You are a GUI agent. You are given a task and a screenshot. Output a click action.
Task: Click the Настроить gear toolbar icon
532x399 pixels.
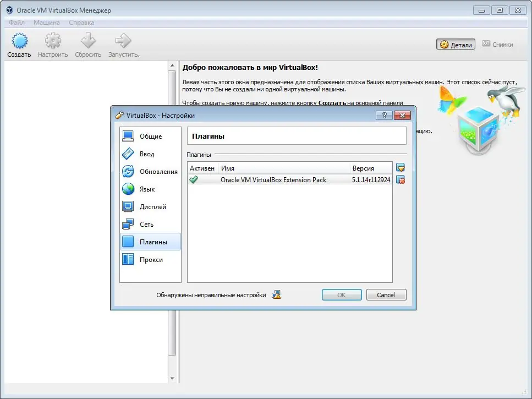(53, 41)
